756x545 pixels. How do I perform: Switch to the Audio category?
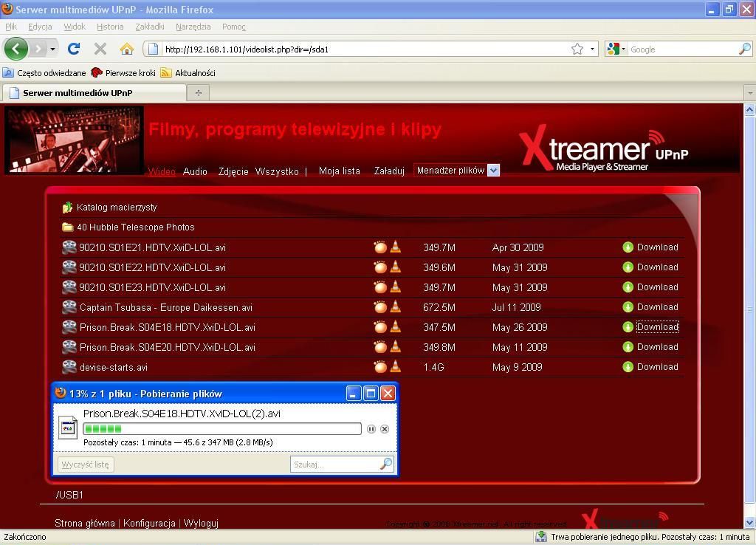coord(195,171)
